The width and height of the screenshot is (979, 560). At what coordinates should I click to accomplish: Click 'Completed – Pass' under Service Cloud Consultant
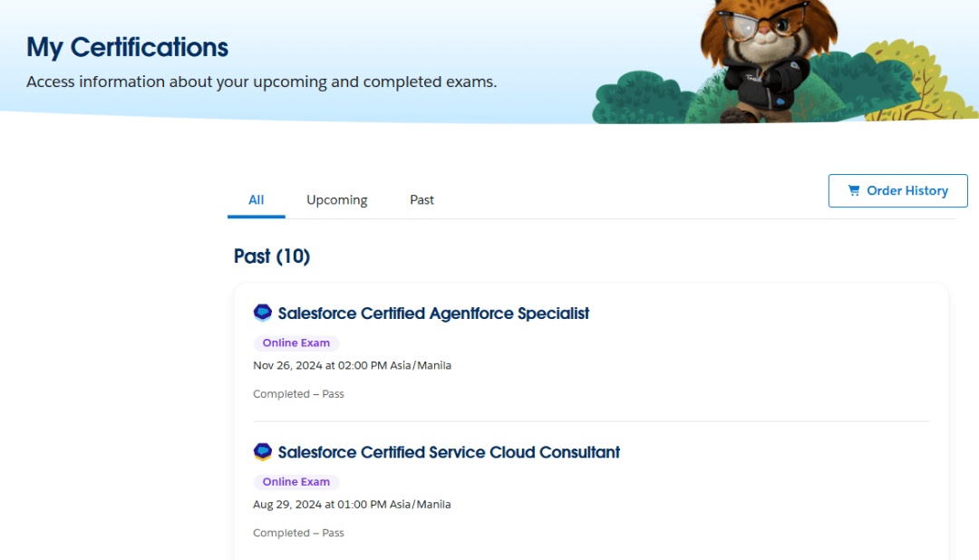coord(298,533)
